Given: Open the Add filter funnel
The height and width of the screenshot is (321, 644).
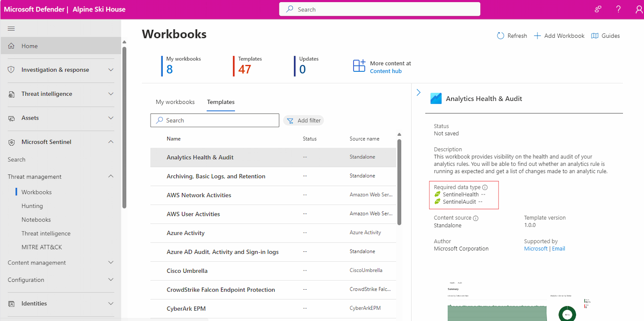Looking at the screenshot, I should (x=303, y=120).
